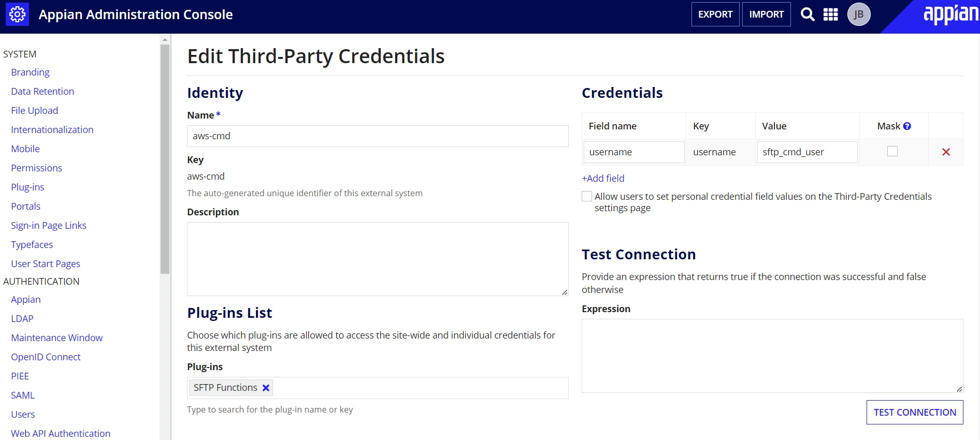Open Plug-ins in sidebar
Viewport: 980px width, 440px height.
[28, 187]
